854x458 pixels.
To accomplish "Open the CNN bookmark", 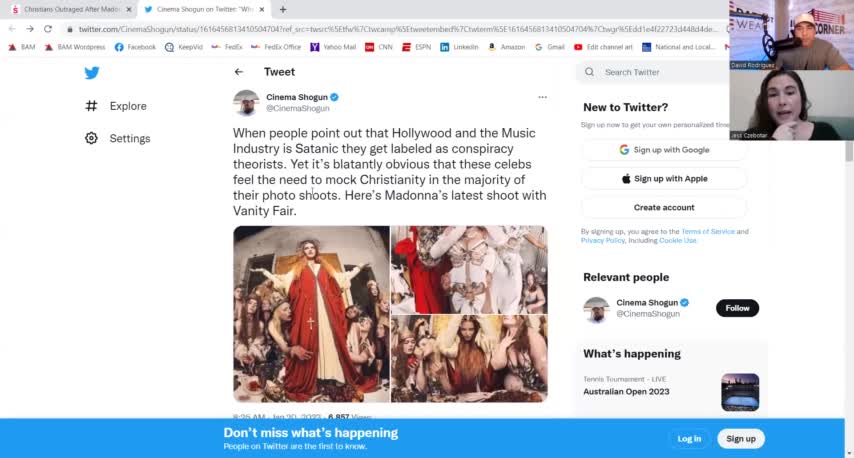I will 379,47.
